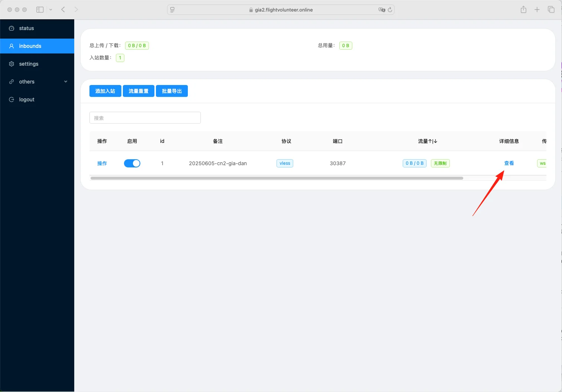Click the 入站数量 value tag 1
The width and height of the screenshot is (562, 392).
tap(120, 58)
